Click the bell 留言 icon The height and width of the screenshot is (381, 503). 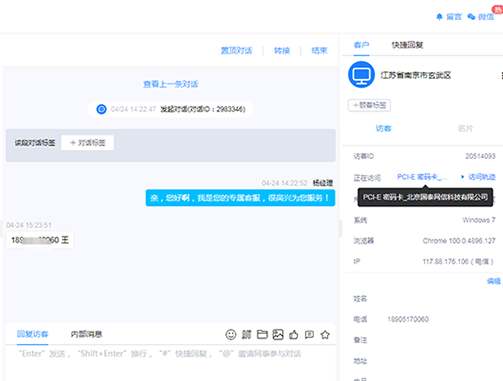[439, 17]
